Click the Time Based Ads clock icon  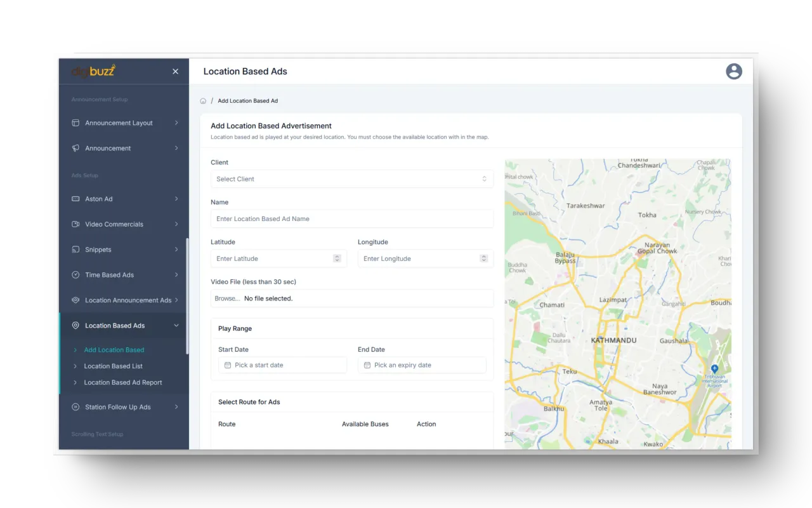[75, 275]
